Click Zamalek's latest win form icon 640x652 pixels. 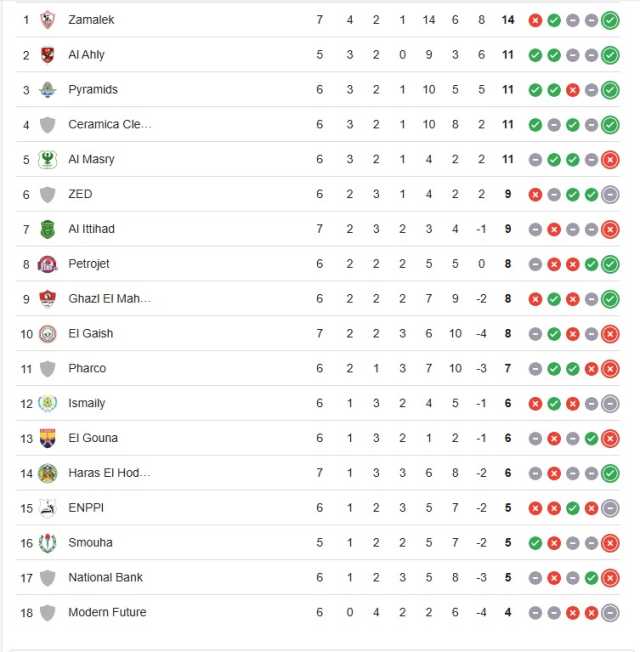coord(610,20)
